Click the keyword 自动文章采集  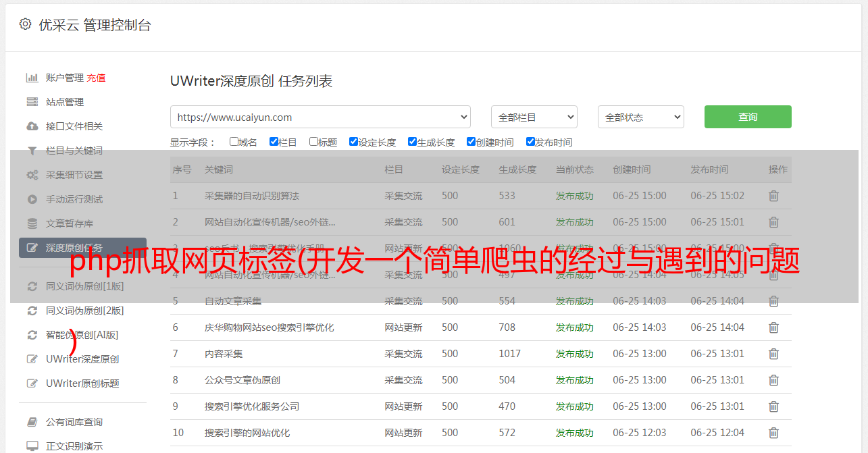tap(233, 301)
